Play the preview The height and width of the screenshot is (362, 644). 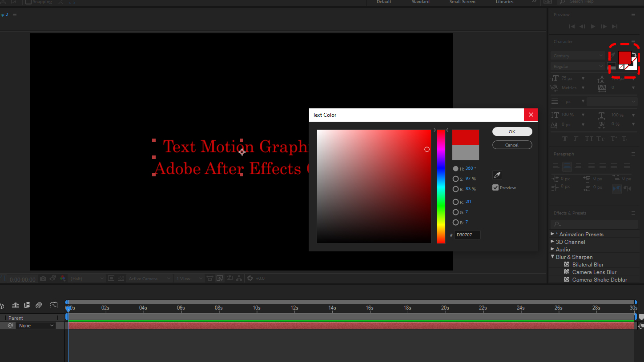(x=593, y=27)
